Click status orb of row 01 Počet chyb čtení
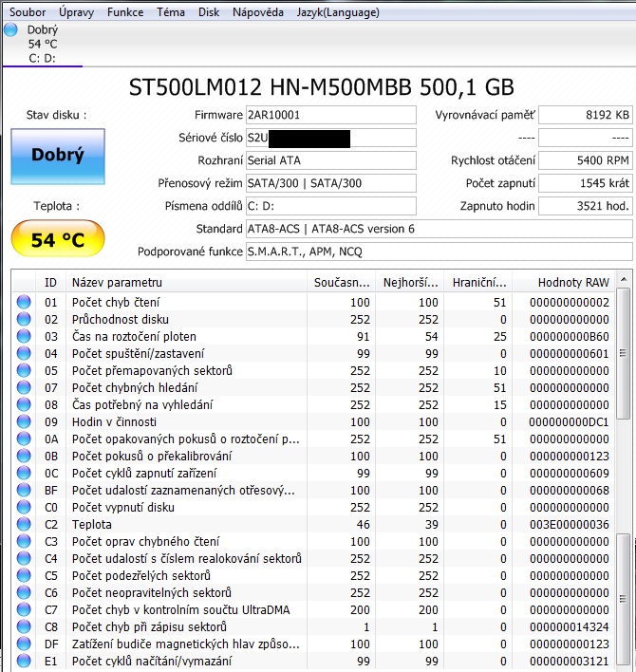The height and width of the screenshot is (672, 636). [24, 302]
